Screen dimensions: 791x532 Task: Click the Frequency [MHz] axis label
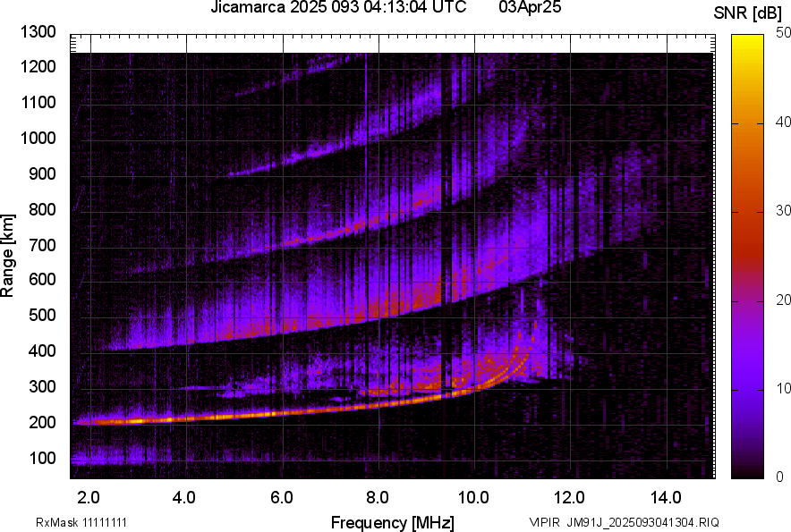click(x=392, y=522)
